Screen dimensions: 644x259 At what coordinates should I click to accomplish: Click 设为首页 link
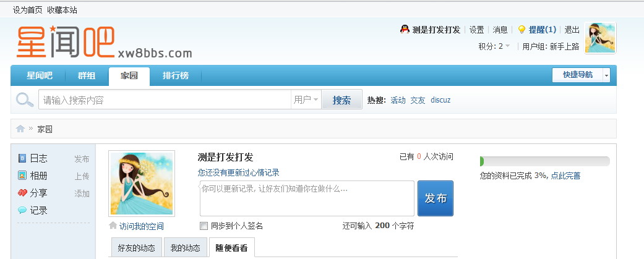click(27, 11)
